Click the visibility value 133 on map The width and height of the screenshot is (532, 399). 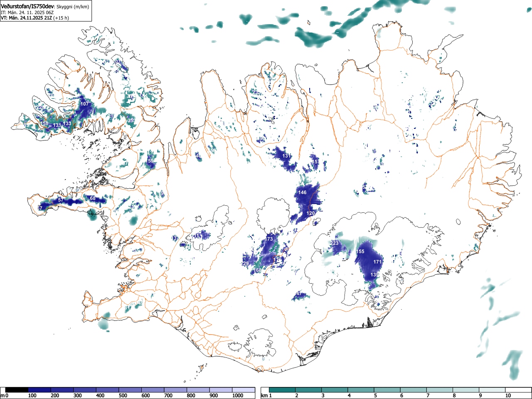[x=67, y=123]
